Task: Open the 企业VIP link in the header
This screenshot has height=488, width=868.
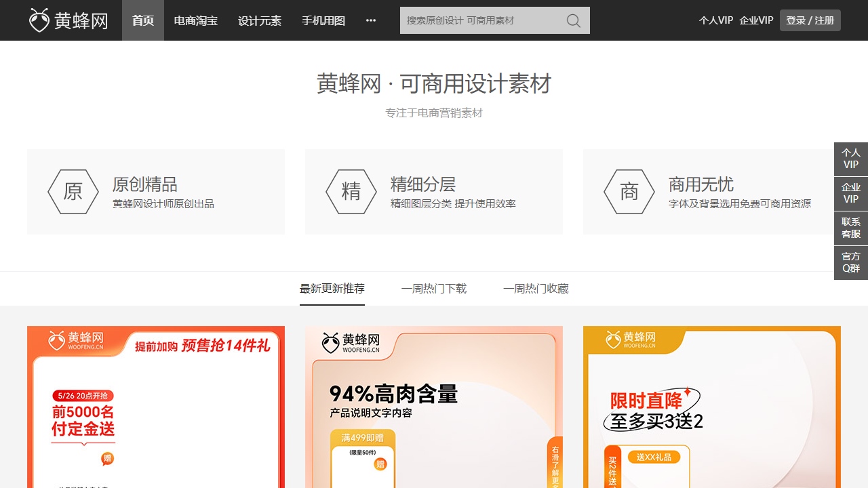Action: click(756, 20)
